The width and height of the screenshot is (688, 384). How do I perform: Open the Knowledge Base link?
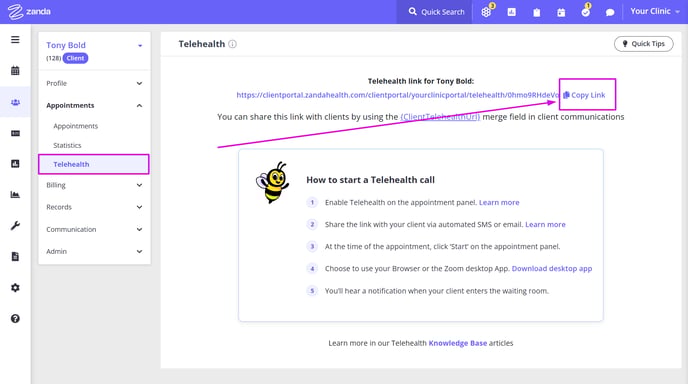458,343
